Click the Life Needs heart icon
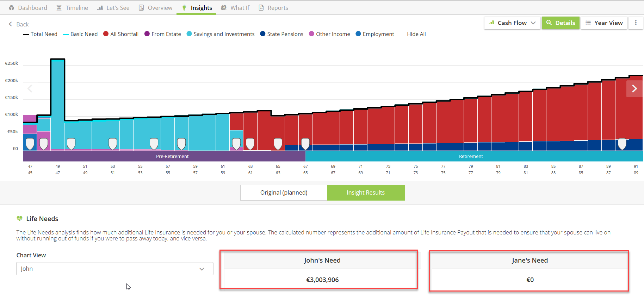The height and width of the screenshot is (300, 644). 19,219
